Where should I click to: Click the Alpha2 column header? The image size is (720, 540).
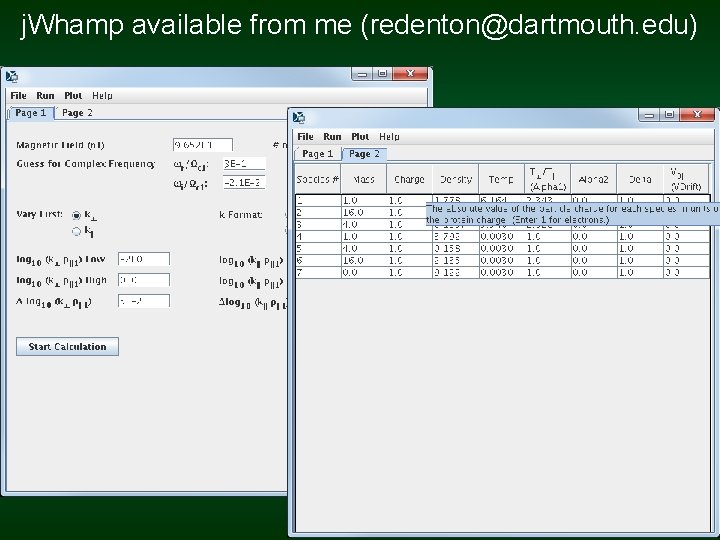594,179
